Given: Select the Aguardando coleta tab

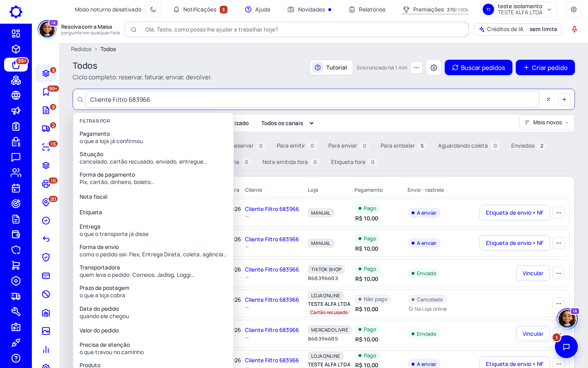Looking at the screenshot, I should click(x=468, y=146).
